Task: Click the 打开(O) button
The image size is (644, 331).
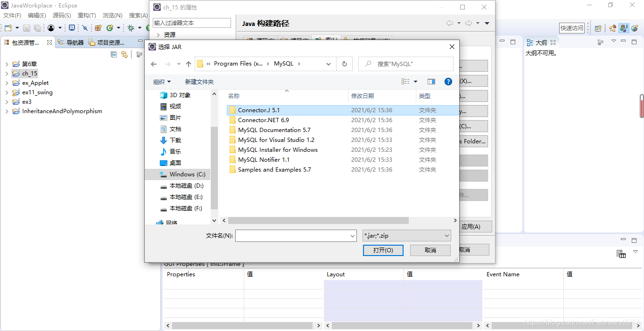Action: [x=383, y=250]
